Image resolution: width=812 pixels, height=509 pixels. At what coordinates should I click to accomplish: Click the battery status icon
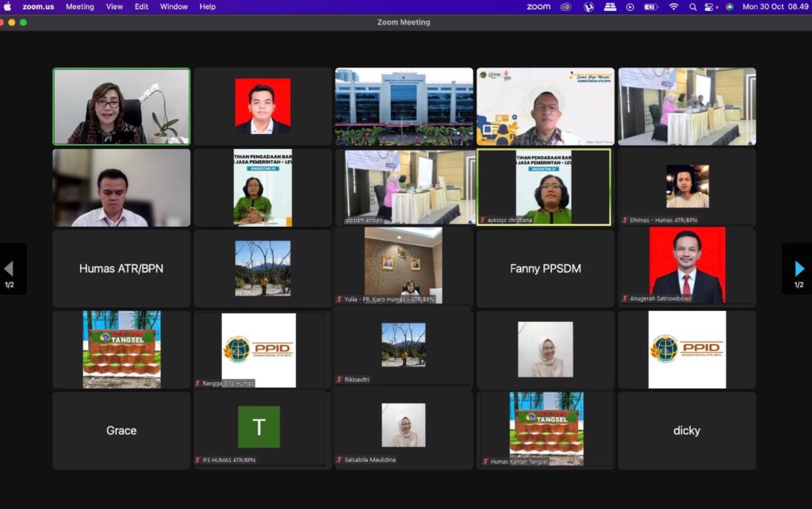point(650,6)
